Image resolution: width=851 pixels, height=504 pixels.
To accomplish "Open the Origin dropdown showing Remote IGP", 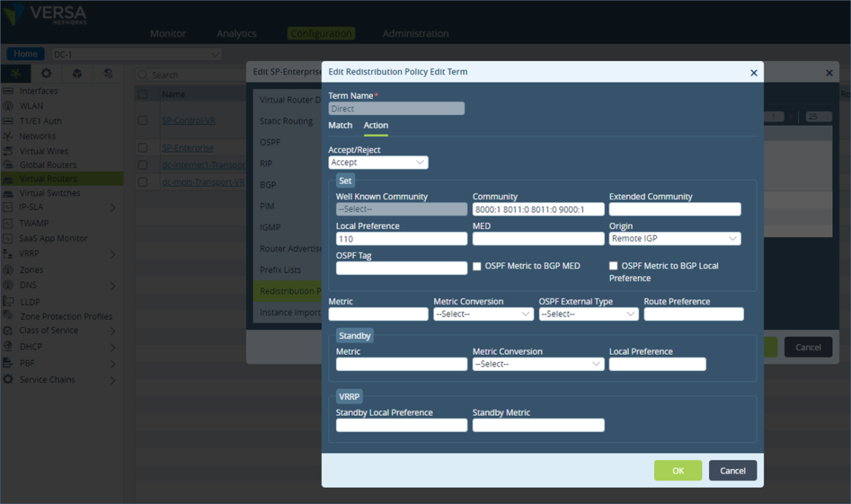I will tap(675, 238).
